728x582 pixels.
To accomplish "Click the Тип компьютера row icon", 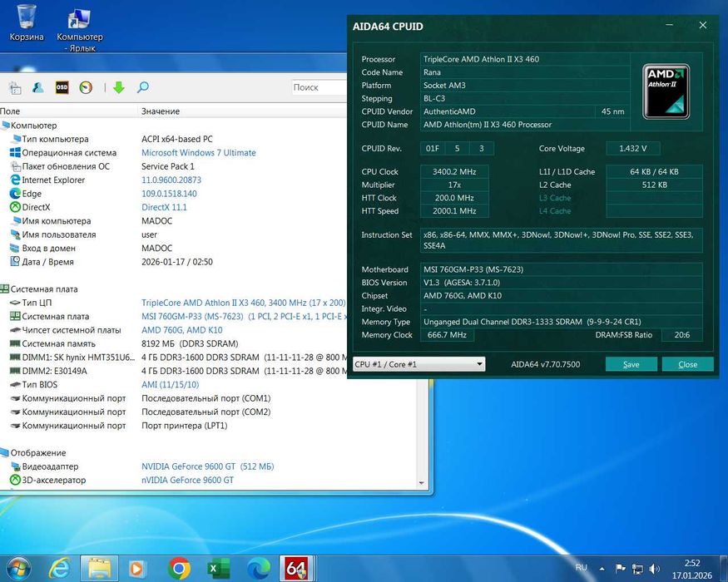I will click(x=15, y=139).
